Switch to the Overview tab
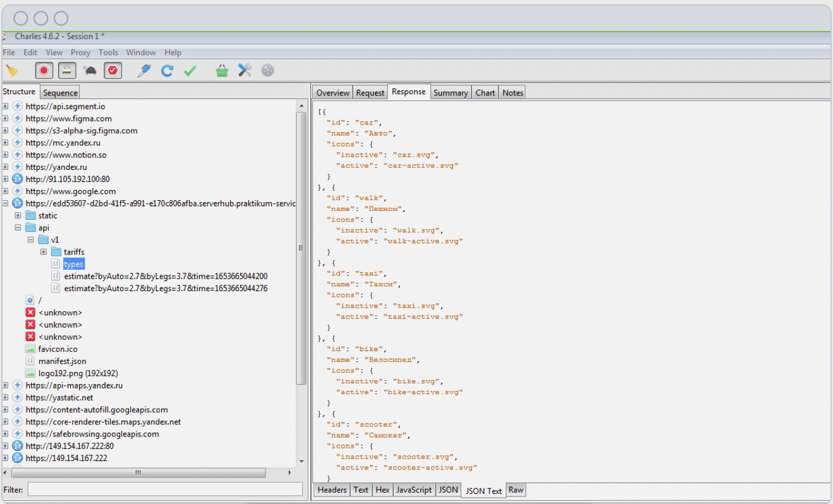The width and height of the screenshot is (833, 504). click(332, 93)
